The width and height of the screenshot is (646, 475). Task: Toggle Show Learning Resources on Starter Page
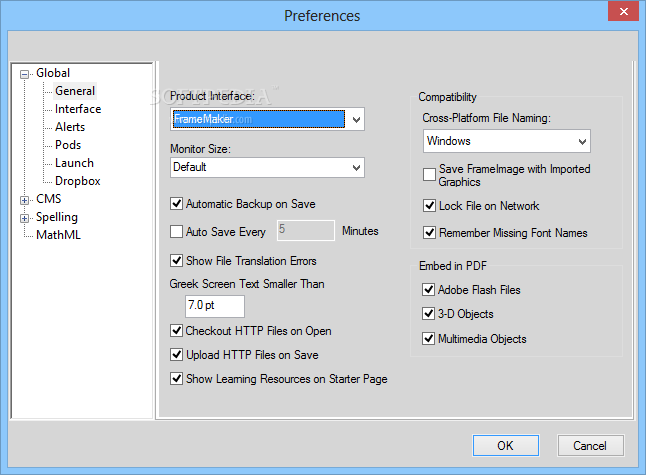(x=177, y=378)
